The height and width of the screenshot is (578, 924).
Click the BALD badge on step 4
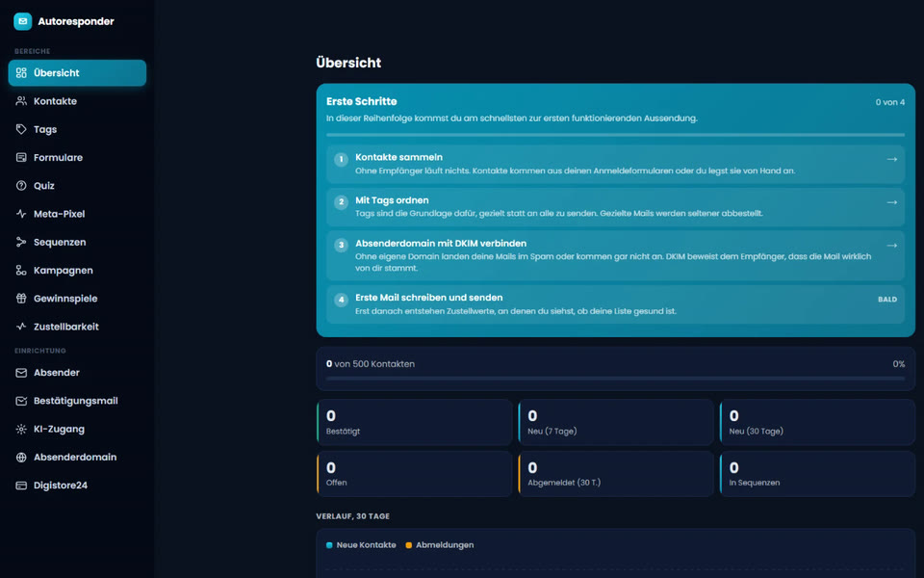[x=887, y=300]
